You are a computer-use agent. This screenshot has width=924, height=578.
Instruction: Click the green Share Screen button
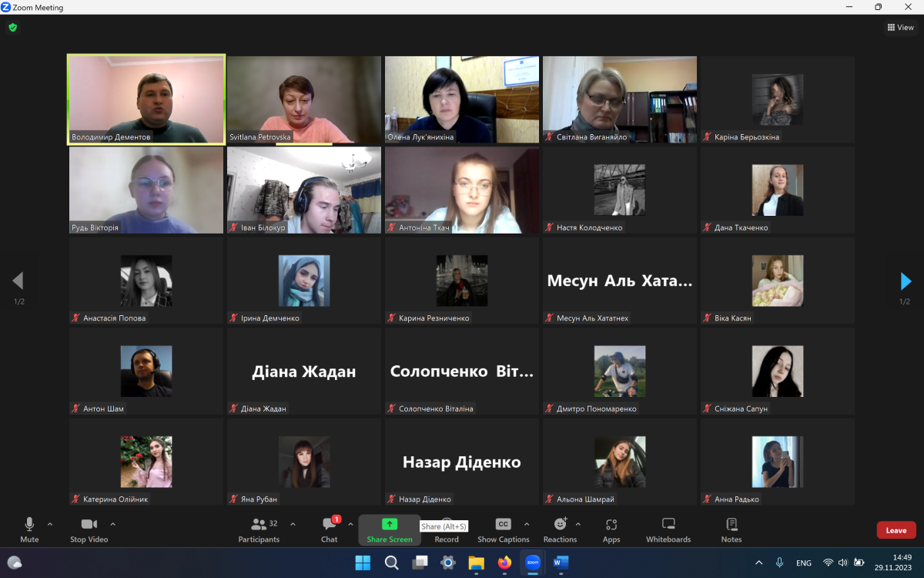click(390, 529)
